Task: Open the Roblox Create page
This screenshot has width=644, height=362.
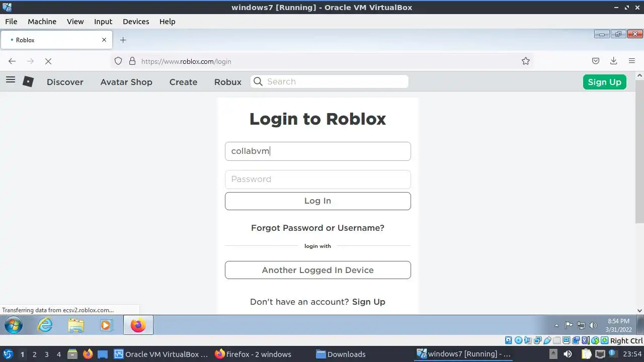Action: pyautogui.click(x=183, y=82)
